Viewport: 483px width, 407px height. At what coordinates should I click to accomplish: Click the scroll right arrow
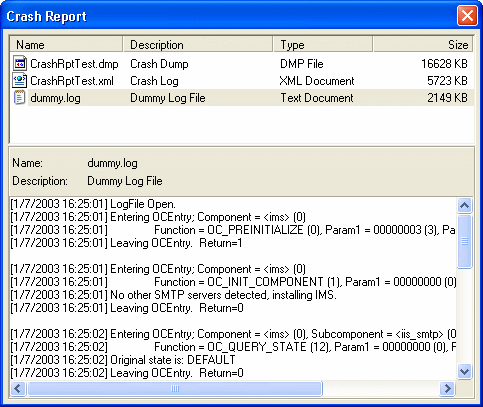point(447,388)
